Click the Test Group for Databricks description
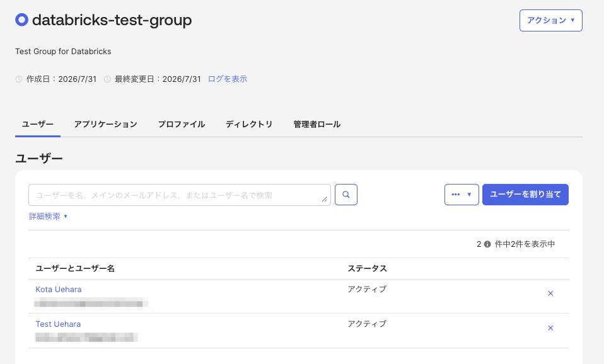 click(x=63, y=52)
